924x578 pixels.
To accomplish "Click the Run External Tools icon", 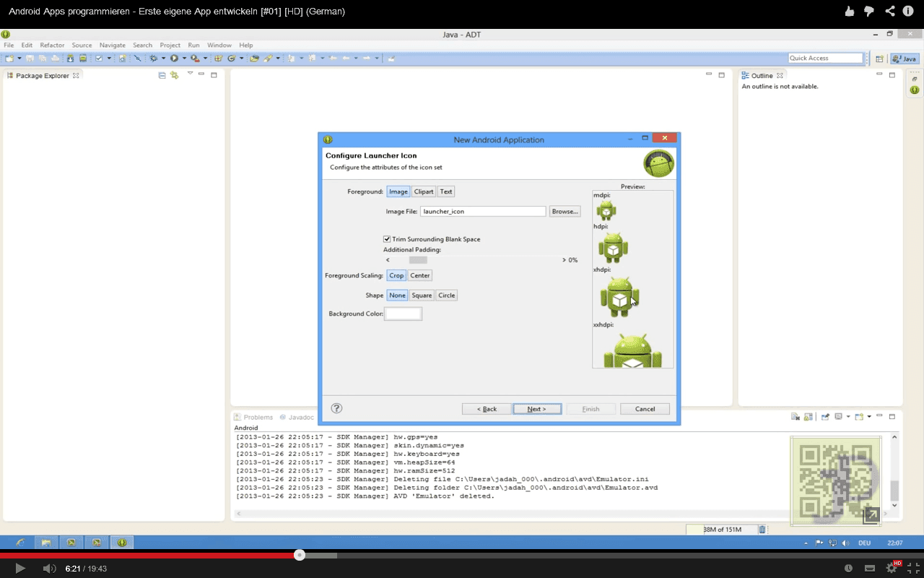I will click(x=195, y=58).
